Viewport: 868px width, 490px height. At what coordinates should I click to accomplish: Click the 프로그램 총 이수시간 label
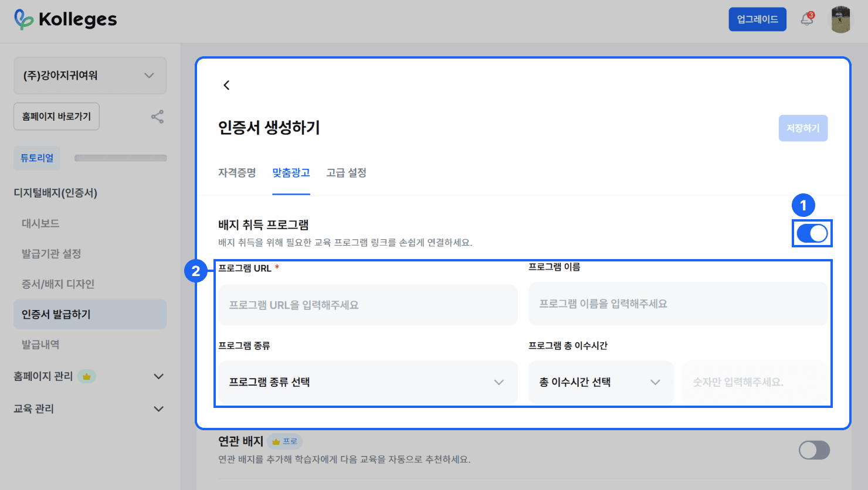(x=568, y=346)
